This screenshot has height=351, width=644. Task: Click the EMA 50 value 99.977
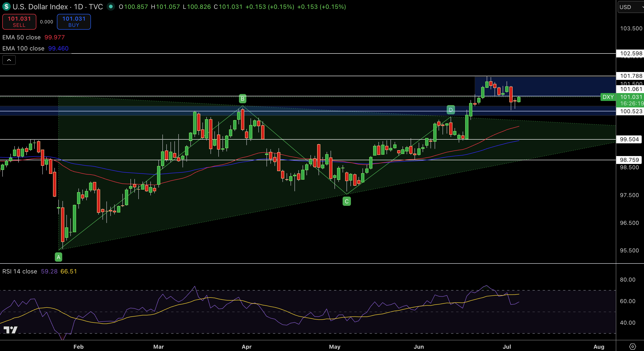55,37
